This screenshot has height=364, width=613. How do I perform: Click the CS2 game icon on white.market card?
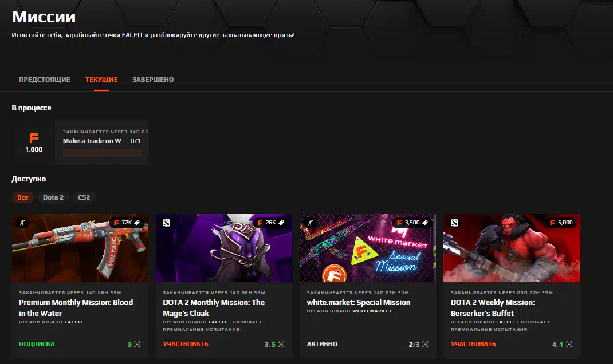pyautogui.click(x=311, y=223)
